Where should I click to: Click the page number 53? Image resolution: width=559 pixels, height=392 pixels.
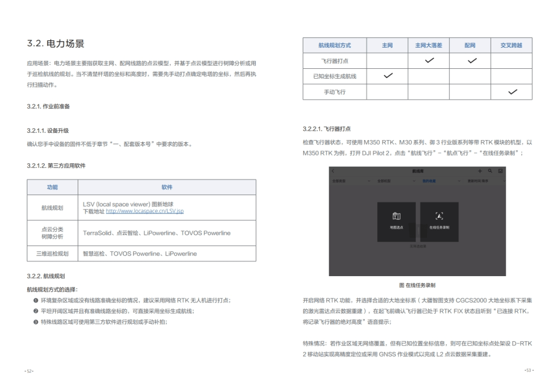click(529, 370)
